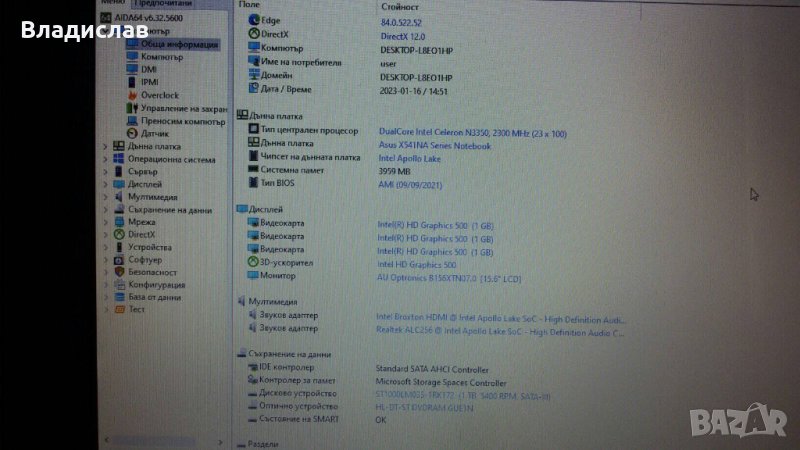This screenshot has width=800, height=450.
Task: Switch to the Меню tab
Action: point(114,4)
